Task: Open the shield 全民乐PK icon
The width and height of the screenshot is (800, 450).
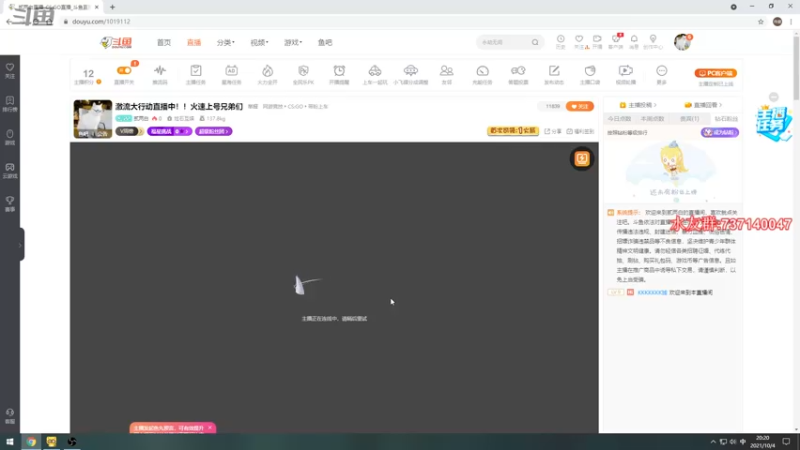Action: tap(304, 70)
